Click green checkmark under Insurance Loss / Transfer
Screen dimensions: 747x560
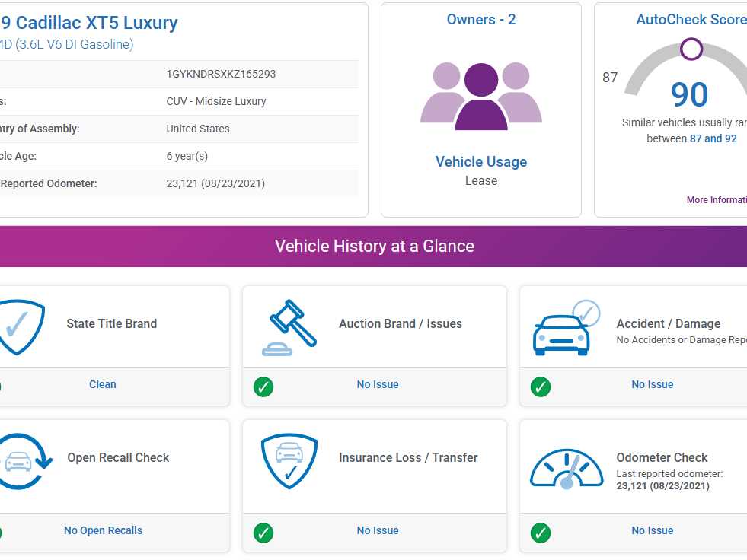click(x=263, y=533)
